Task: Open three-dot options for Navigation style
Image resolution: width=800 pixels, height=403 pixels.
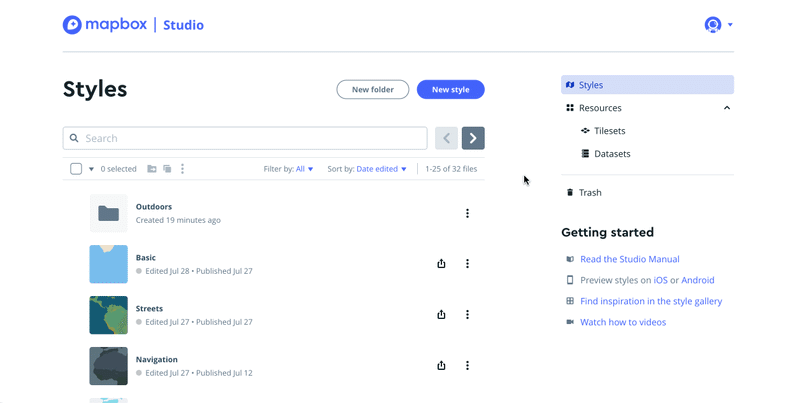Action: 467,365
